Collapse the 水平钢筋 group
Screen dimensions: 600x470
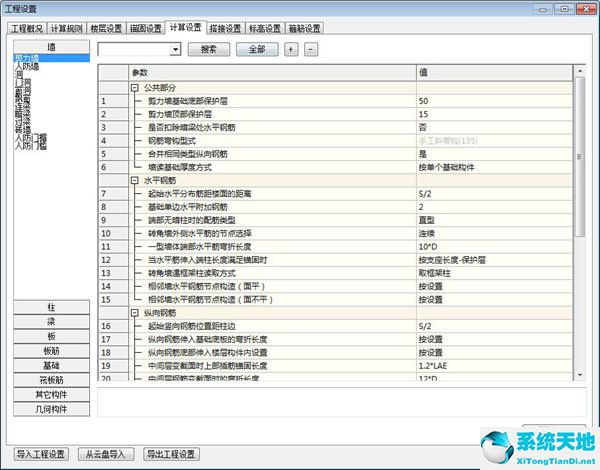134,181
